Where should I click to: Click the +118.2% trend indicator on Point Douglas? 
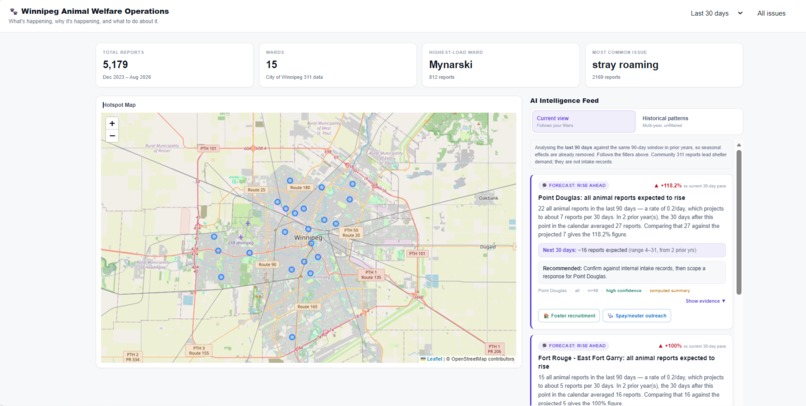click(x=668, y=186)
